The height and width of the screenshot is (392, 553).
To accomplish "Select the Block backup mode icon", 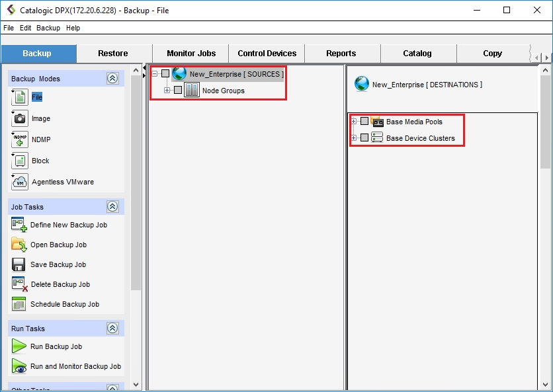I will tap(20, 161).
